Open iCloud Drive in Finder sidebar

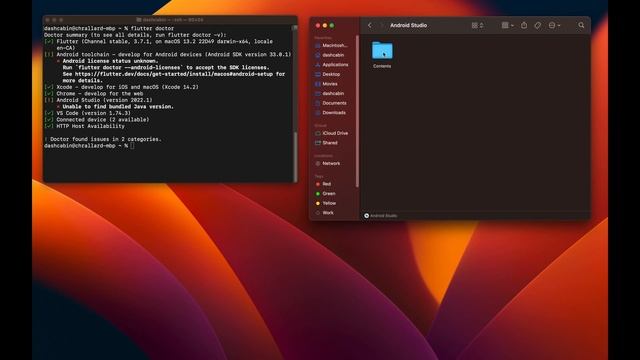332,133
